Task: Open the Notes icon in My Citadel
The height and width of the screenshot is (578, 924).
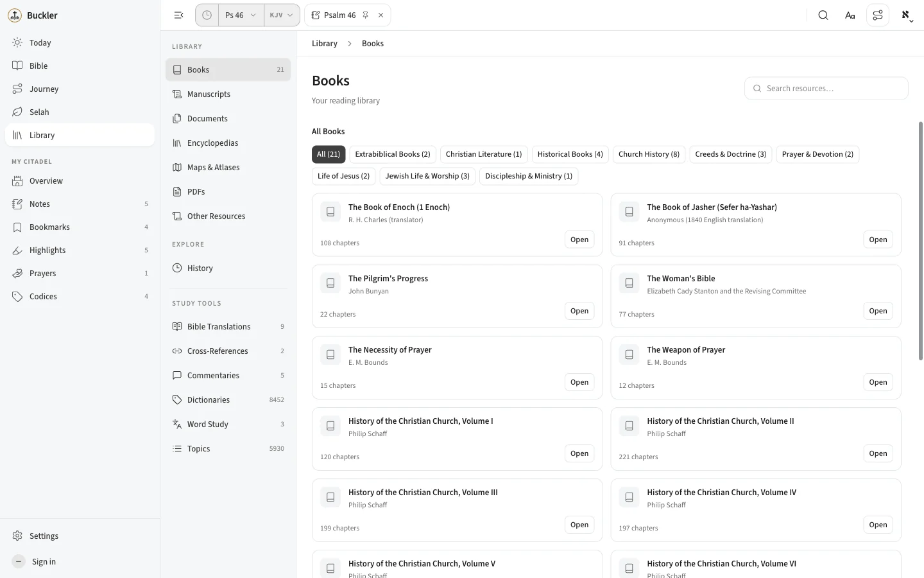Action: click(17, 204)
